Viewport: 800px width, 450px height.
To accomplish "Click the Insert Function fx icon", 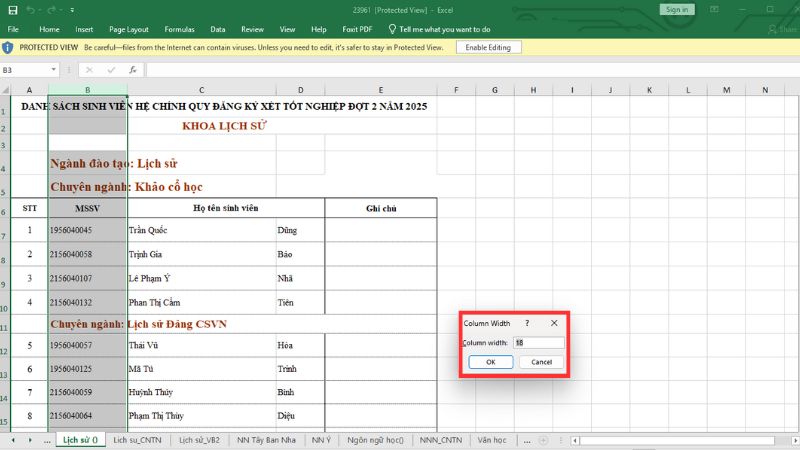I will (132, 70).
